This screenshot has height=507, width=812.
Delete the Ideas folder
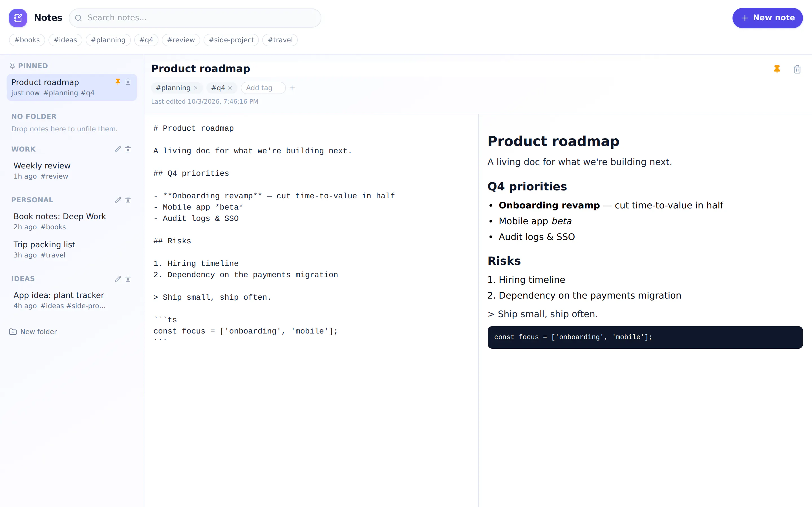pyautogui.click(x=128, y=279)
